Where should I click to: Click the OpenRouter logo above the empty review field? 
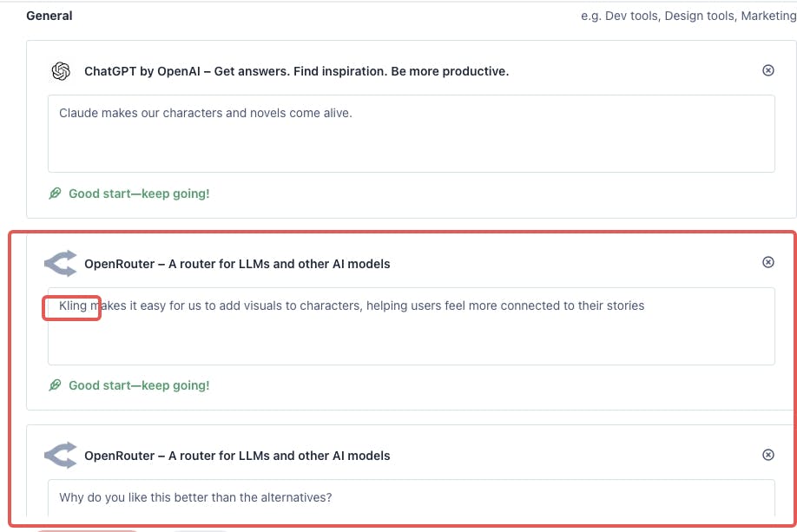pyautogui.click(x=61, y=456)
